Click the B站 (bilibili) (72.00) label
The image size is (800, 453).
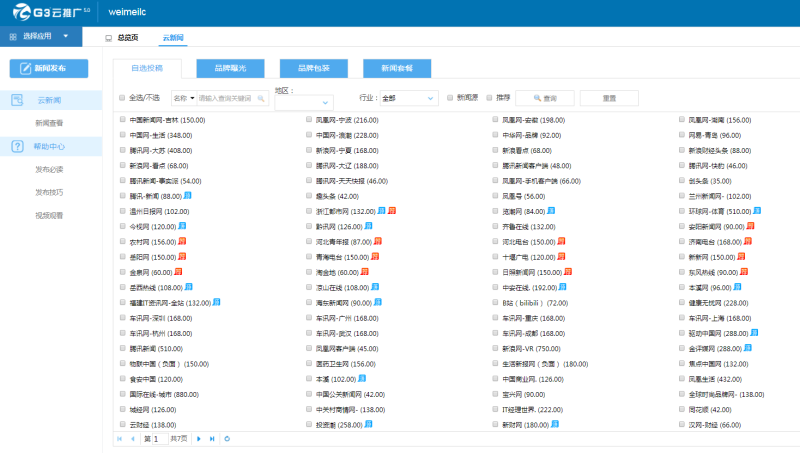coord(535,303)
